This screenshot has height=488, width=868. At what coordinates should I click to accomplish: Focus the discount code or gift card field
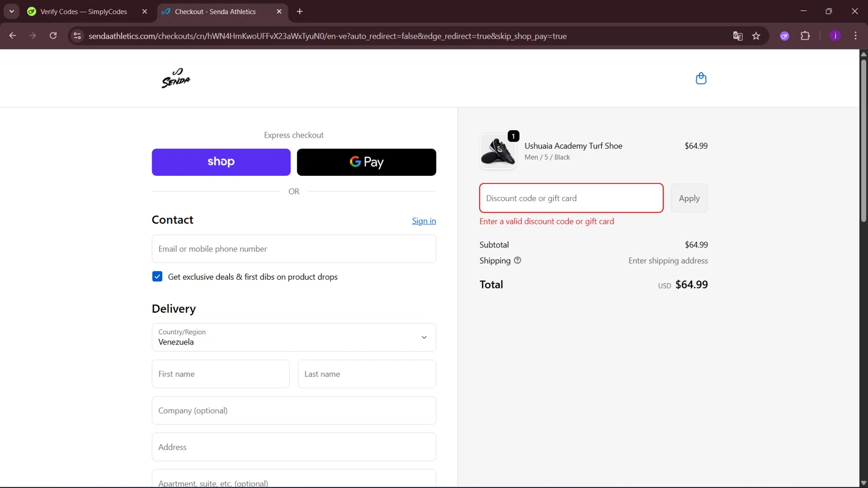[x=571, y=198]
